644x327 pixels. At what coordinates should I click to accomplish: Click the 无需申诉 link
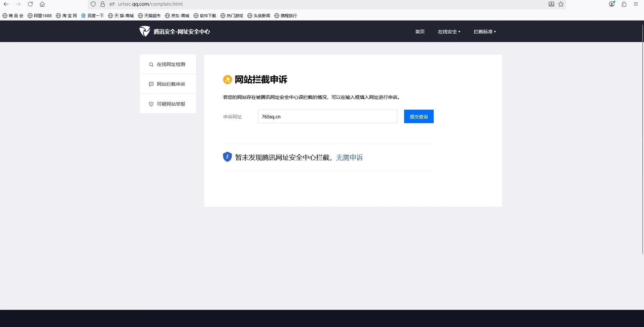pos(350,157)
